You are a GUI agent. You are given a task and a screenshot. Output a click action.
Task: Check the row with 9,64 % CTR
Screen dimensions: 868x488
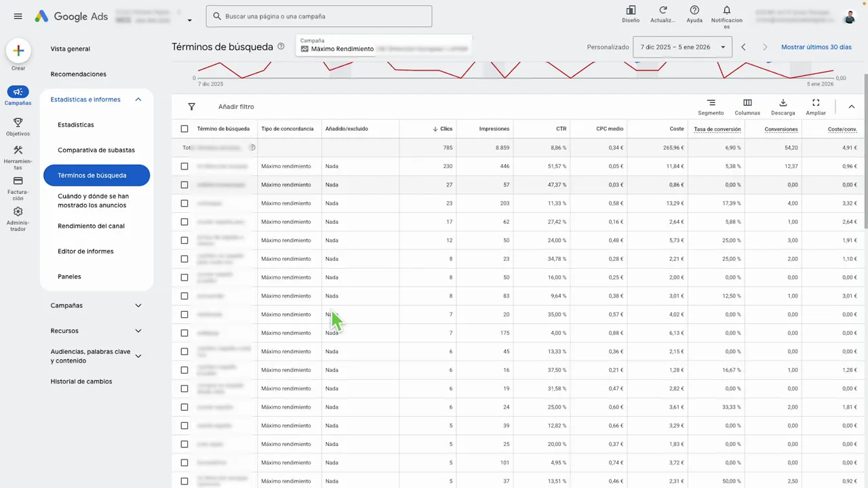click(184, 296)
